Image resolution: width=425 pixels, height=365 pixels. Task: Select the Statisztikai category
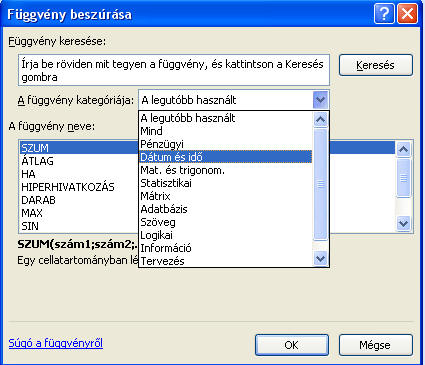pyautogui.click(x=225, y=183)
